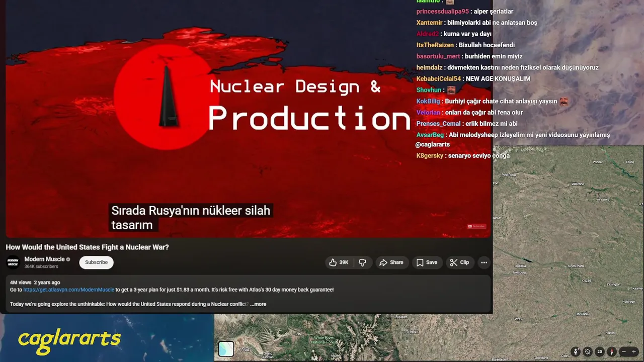Screen dimensions: 644x362
Task: Open Street View pegman on the map
Action: [x=576, y=352]
